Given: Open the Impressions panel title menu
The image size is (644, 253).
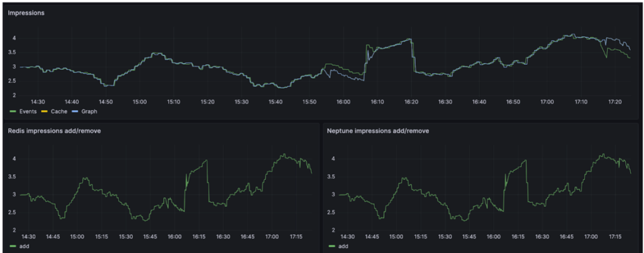Looking at the screenshot, I should coord(26,13).
